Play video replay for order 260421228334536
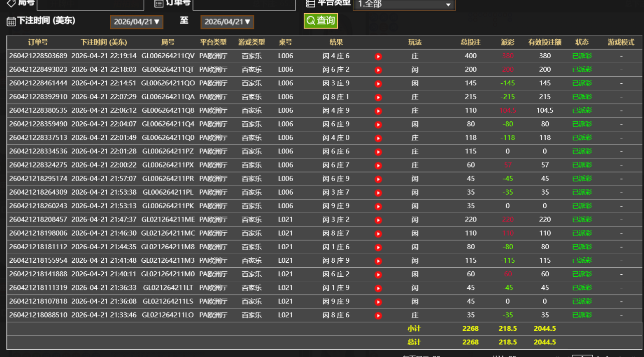Screen dimensions: 644x357 click(x=378, y=151)
